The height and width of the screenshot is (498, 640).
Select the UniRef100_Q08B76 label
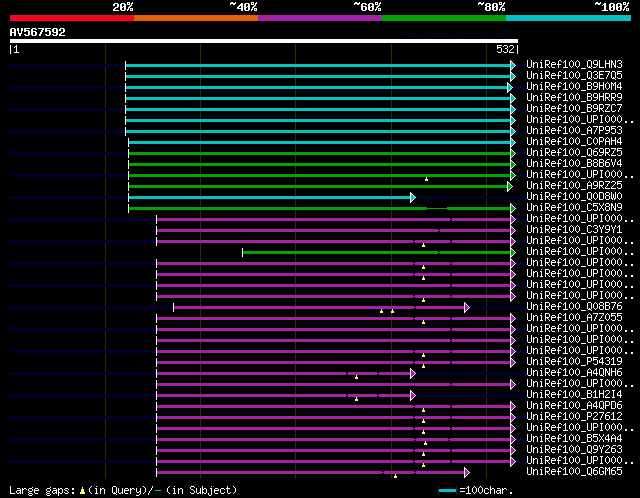pyautogui.click(x=574, y=307)
